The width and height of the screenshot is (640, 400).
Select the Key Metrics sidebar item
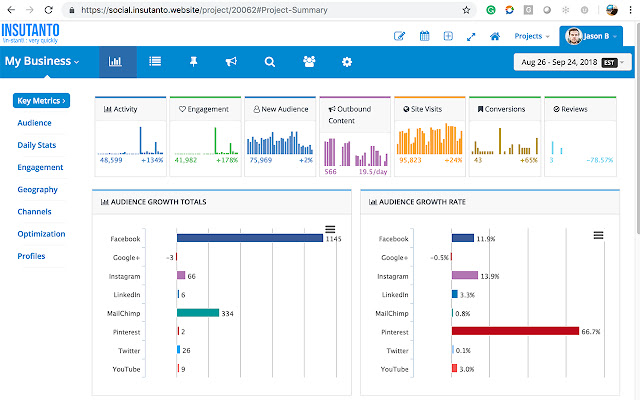point(41,101)
